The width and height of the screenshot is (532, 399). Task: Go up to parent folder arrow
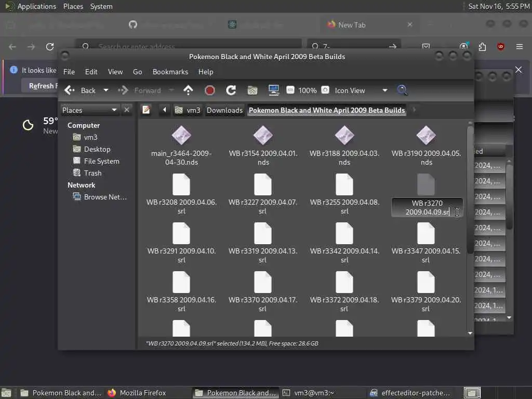[188, 90]
